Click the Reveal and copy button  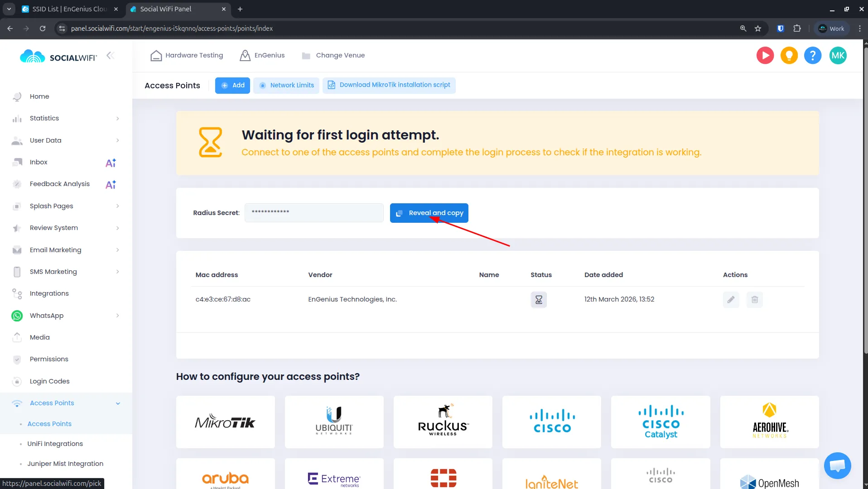(x=429, y=213)
